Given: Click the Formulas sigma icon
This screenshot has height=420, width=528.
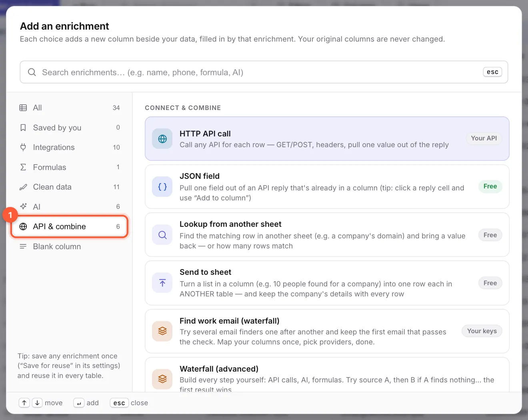Looking at the screenshot, I should pos(23,167).
